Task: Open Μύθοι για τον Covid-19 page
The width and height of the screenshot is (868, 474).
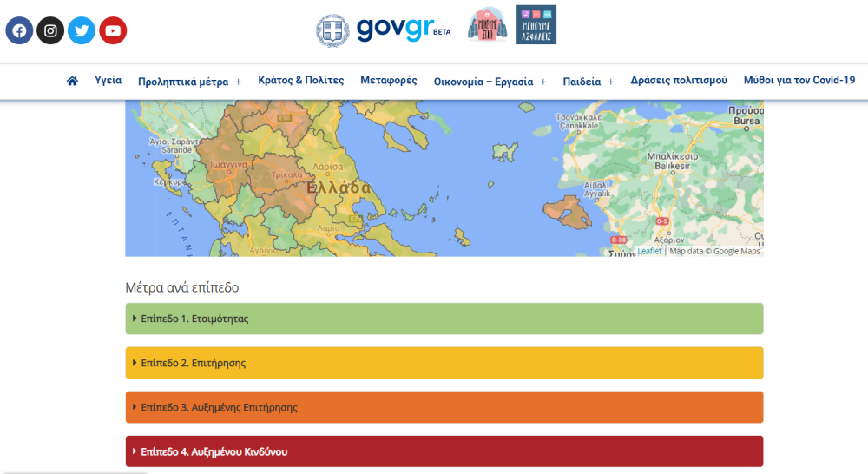Action: [x=799, y=80]
